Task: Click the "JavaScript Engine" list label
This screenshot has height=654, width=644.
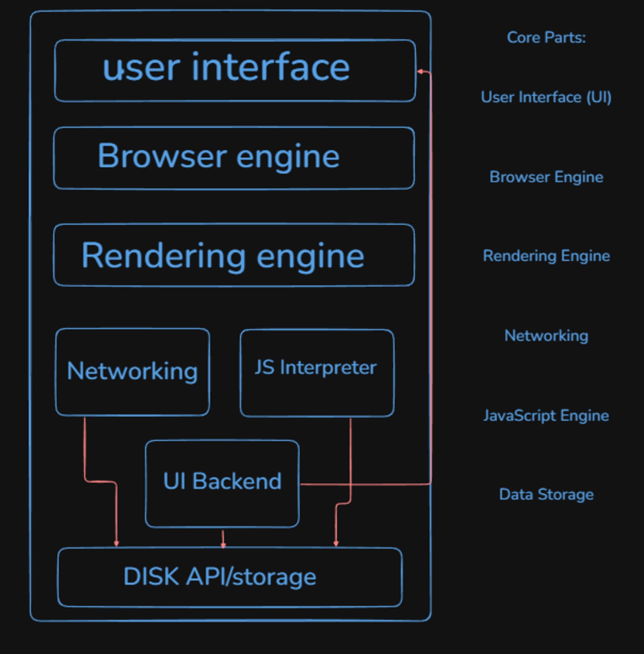Action: (546, 415)
